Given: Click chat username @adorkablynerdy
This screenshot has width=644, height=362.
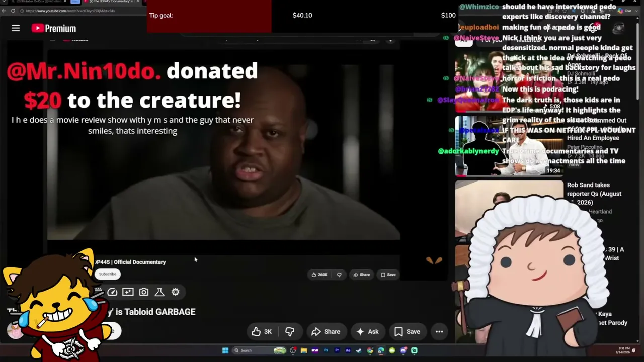Looking at the screenshot, I should click(468, 151).
